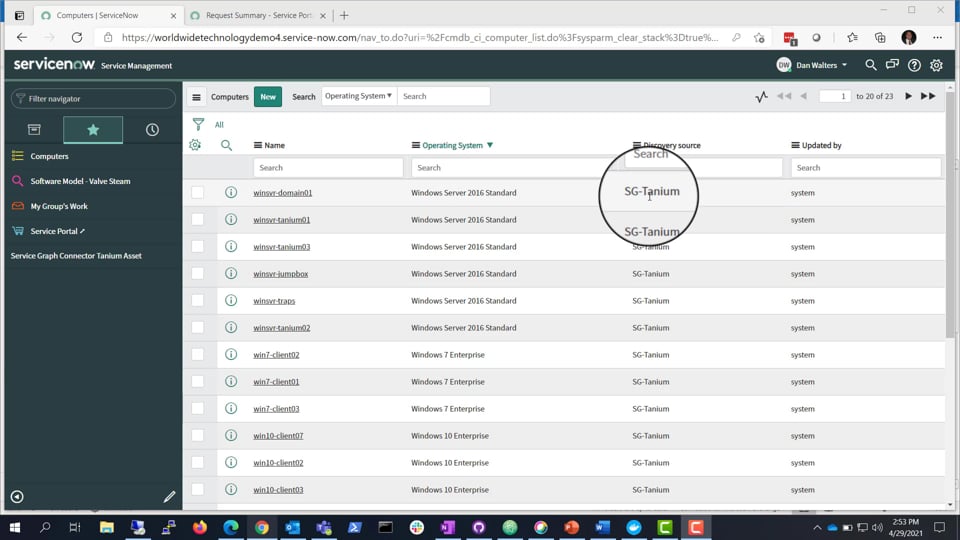960x540 pixels.
Task: Create a New computer record
Action: [268, 97]
